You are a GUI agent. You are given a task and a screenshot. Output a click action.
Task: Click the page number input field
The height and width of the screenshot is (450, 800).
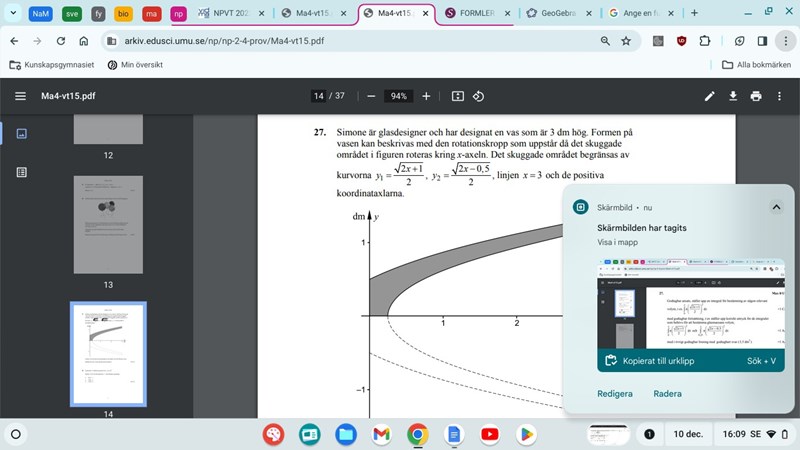(x=319, y=96)
